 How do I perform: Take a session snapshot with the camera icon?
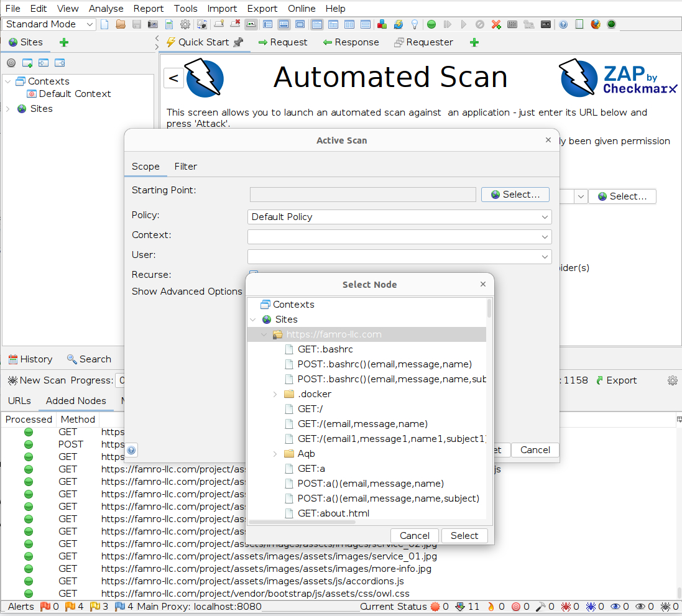pyautogui.click(x=152, y=24)
